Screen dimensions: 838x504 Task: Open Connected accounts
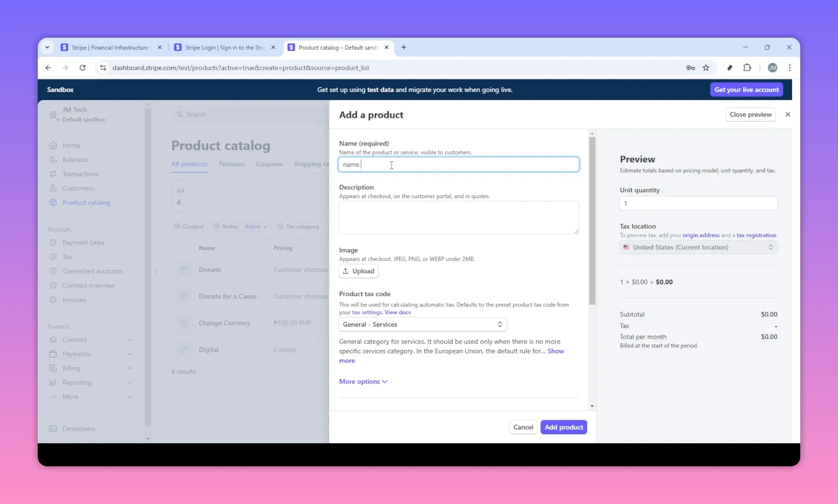click(93, 271)
